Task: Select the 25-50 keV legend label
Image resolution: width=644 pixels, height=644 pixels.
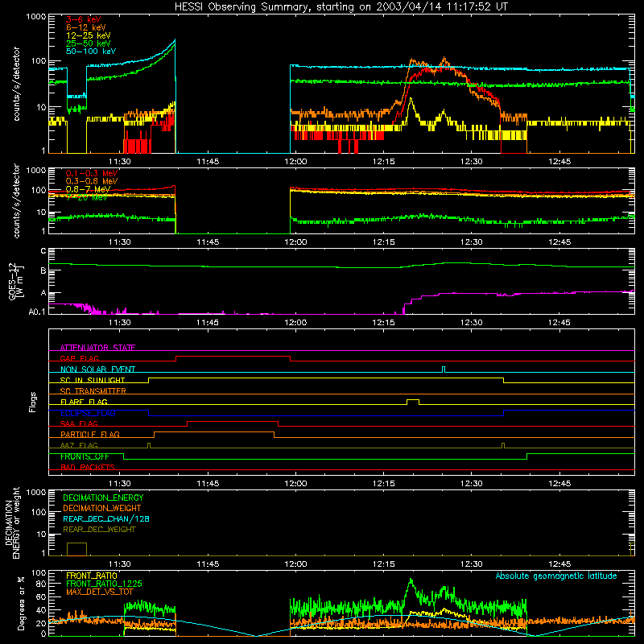Action: click(x=89, y=43)
